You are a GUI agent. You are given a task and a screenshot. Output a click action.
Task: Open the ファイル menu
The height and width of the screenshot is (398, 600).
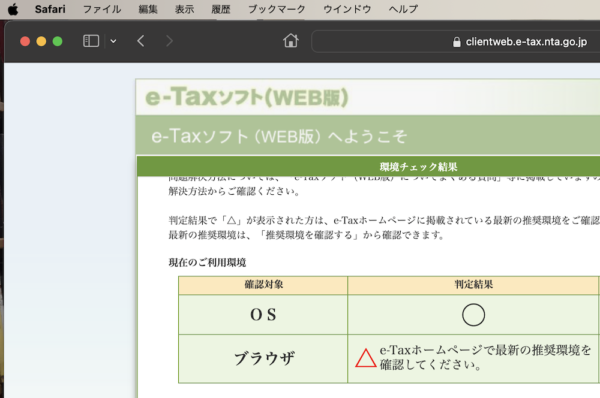click(x=102, y=9)
